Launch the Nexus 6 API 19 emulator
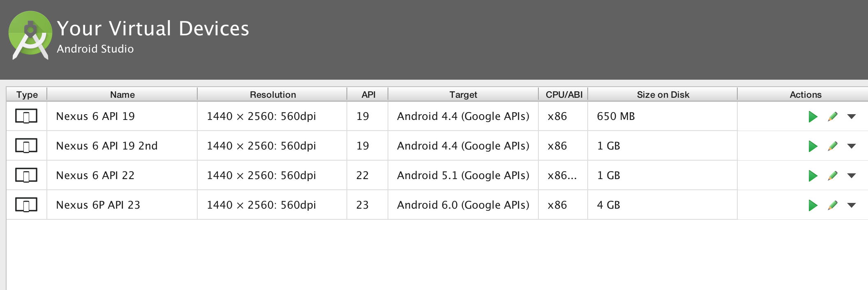The height and width of the screenshot is (290, 868). click(x=813, y=117)
